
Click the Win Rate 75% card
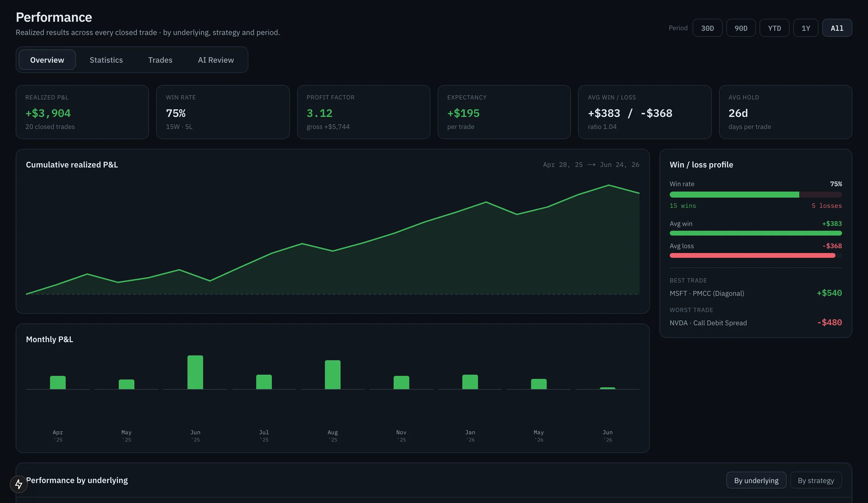[223, 112]
